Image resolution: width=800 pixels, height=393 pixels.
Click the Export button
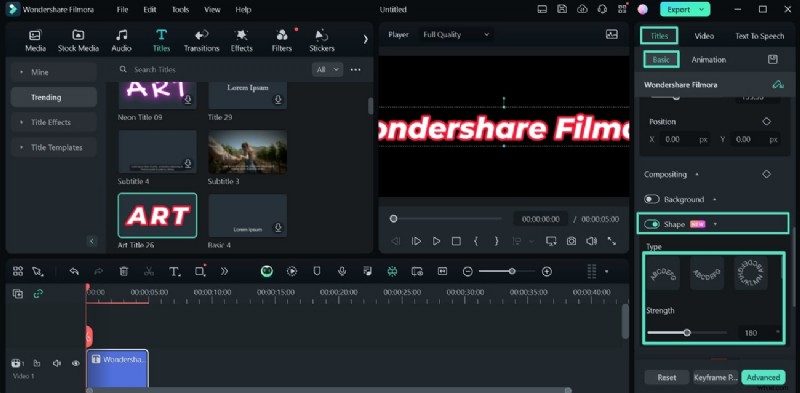click(685, 9)
